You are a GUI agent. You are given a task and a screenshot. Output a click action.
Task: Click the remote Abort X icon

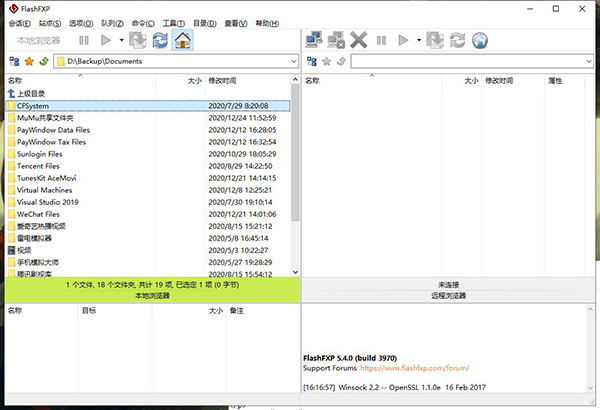pyautogui.click(x=359, y=40)
